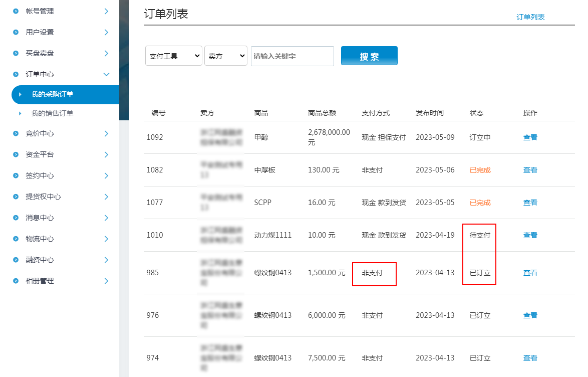The width and height of the screenshot is (588, 377).
Task: Click the bullet icon beside 用户设置
Action: [x=16, y=32]
